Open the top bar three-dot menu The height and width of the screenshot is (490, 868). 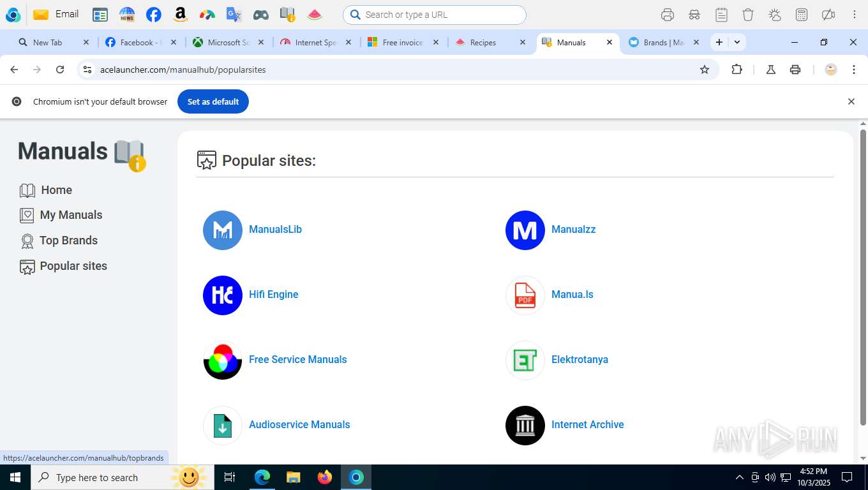855,15
